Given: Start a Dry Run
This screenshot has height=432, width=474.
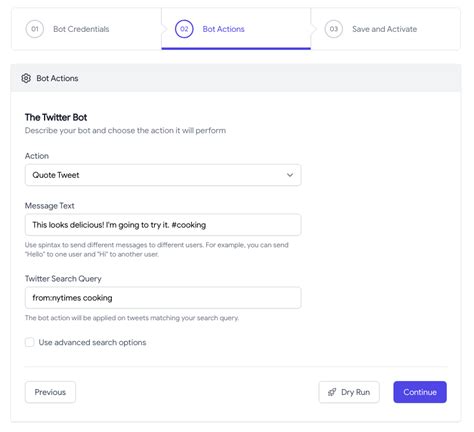Looking at the screenshot, I should (349, 392).
